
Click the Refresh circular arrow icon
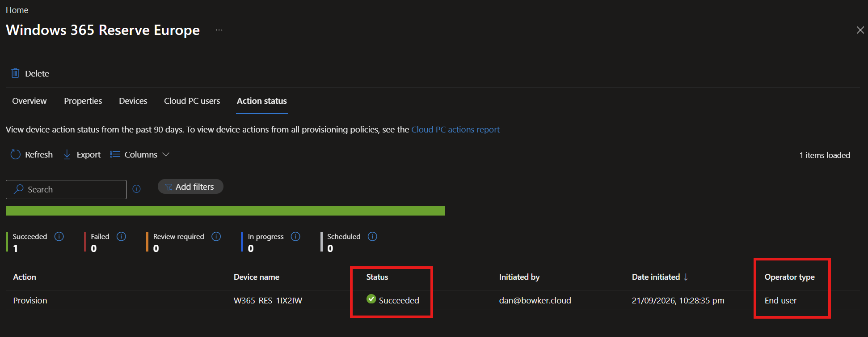point(15,154)
